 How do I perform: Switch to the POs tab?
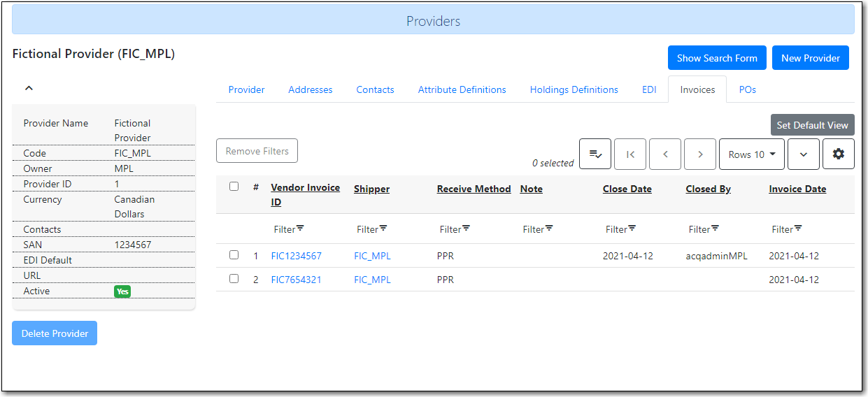pyautogui.click(x=748, y=89)
